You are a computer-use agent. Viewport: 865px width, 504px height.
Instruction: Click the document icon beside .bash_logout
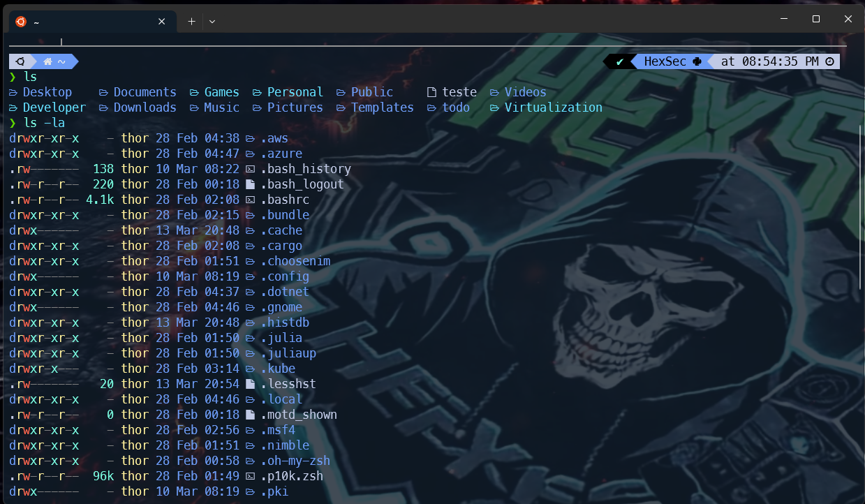tap(251, 184)
